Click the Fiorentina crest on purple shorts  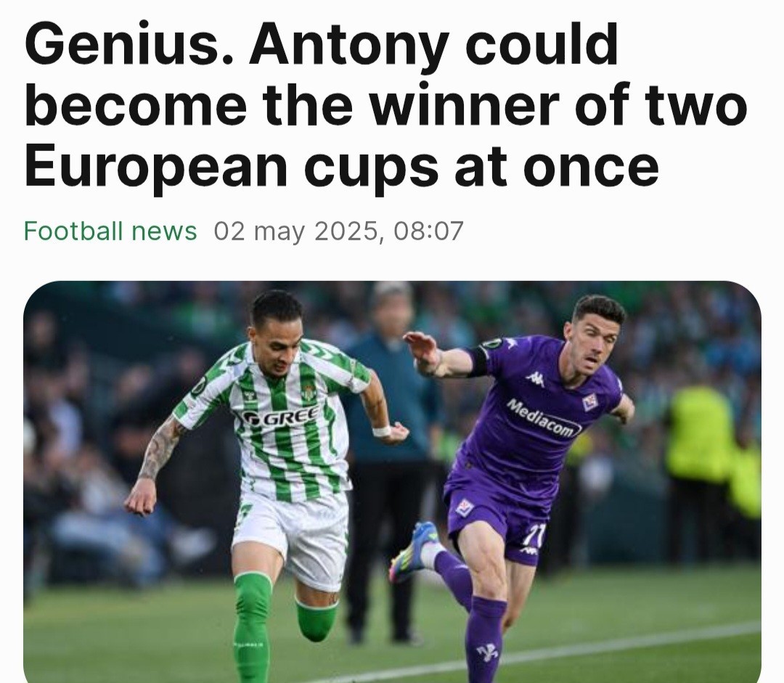click(x=465, y=508)
